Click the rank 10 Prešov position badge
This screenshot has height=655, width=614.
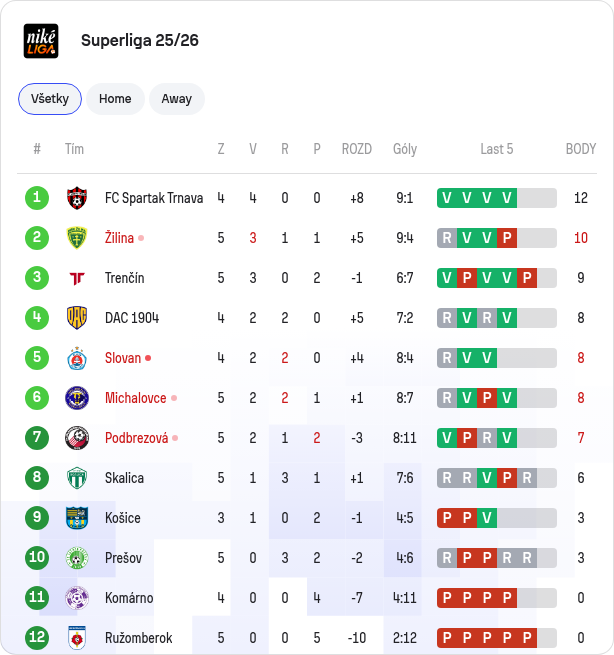37,558
